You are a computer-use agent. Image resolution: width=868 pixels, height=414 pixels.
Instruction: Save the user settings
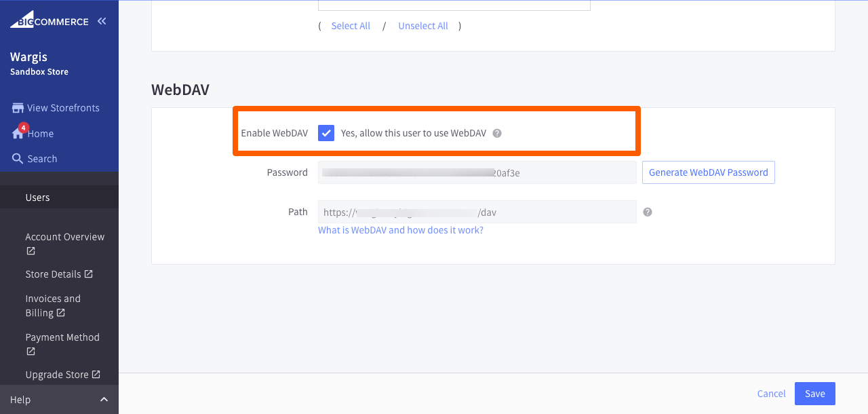point(814,394)
